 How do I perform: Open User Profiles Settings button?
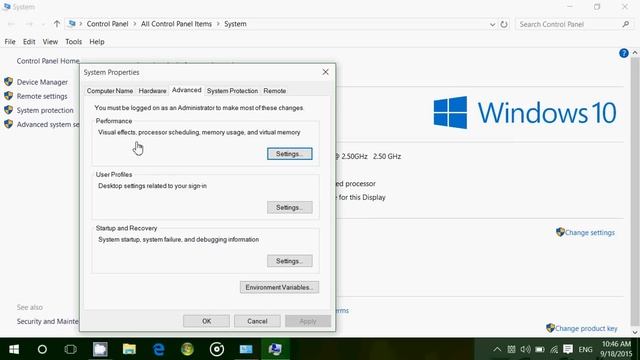[290, 207]
